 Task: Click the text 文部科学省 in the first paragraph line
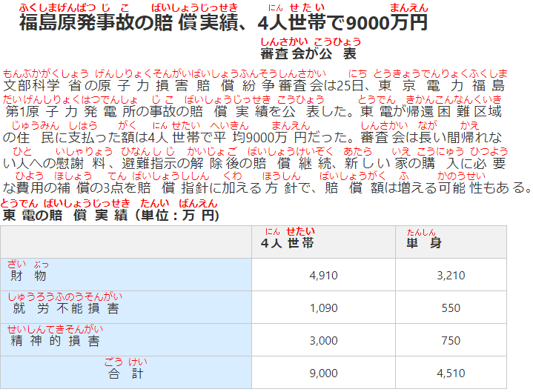42,85
